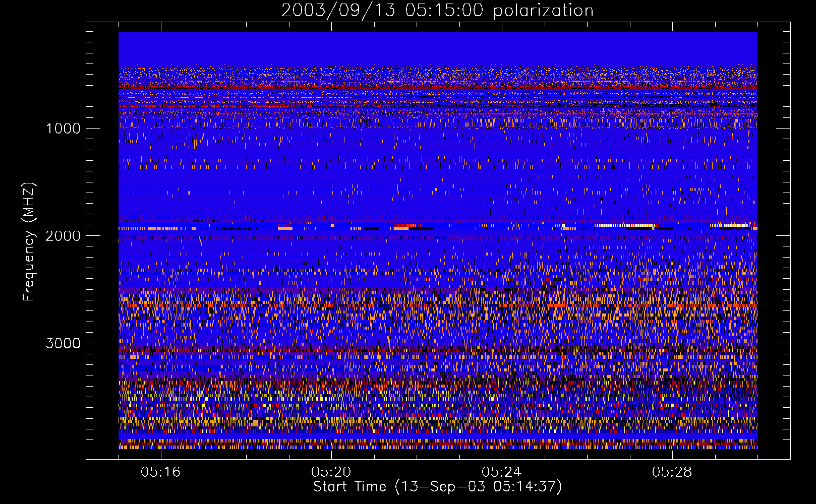Select the 2000 MHz frequency tick label

63,236
